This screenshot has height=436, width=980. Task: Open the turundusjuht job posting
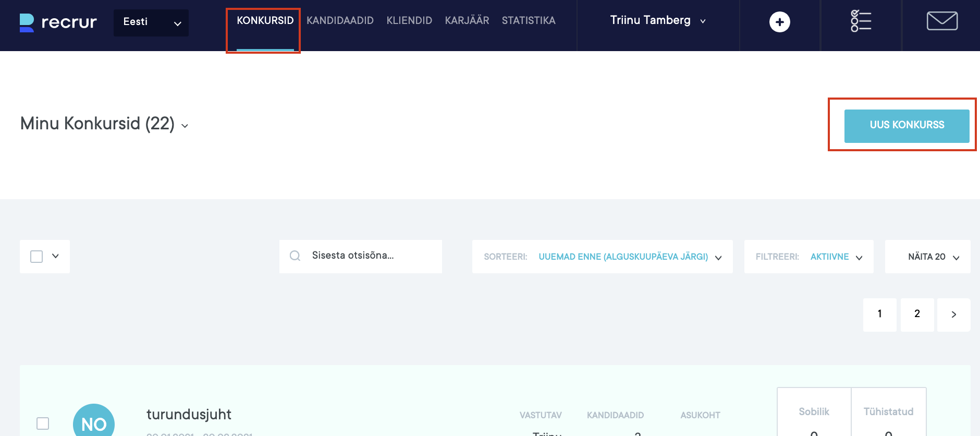tap(189, 415)
